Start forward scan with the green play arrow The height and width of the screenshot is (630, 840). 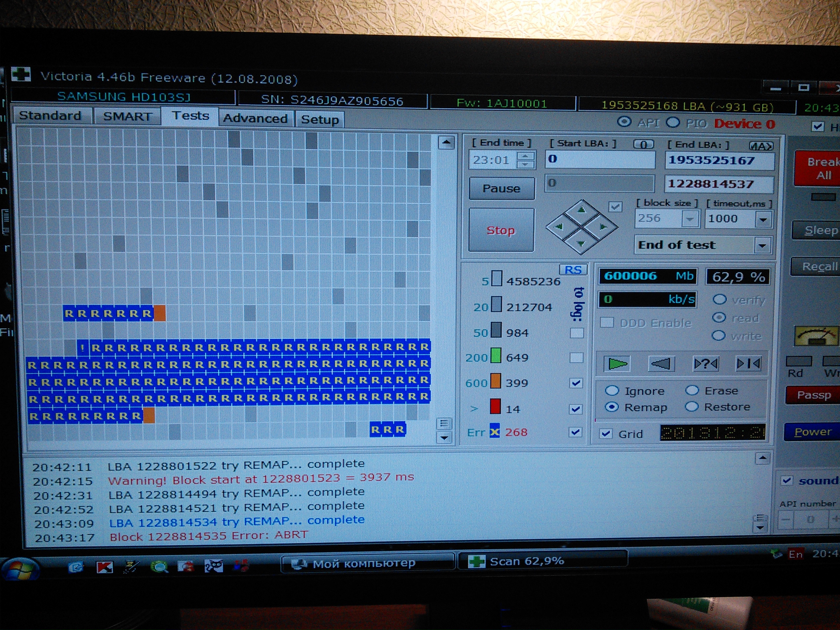[x=617, y=363]
